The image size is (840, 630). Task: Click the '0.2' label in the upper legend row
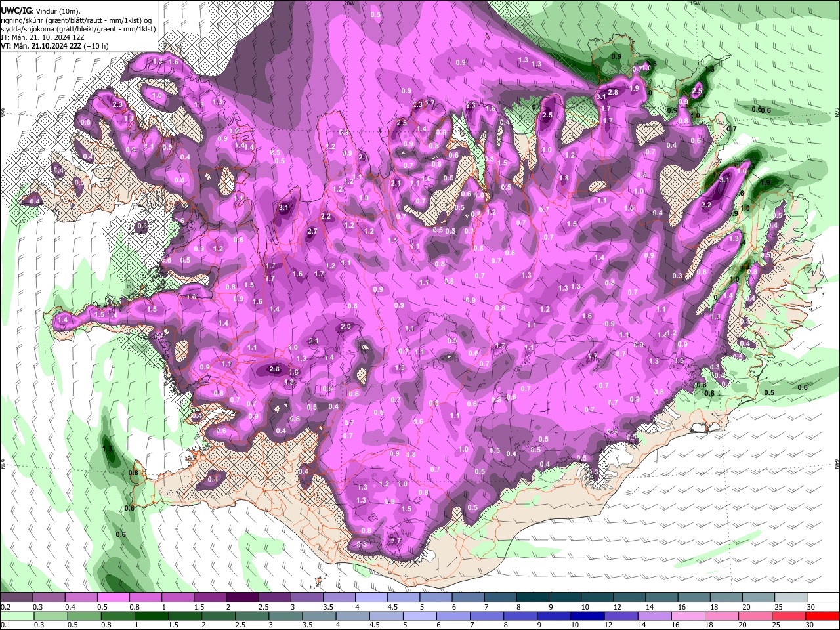(x=5, y=607)
